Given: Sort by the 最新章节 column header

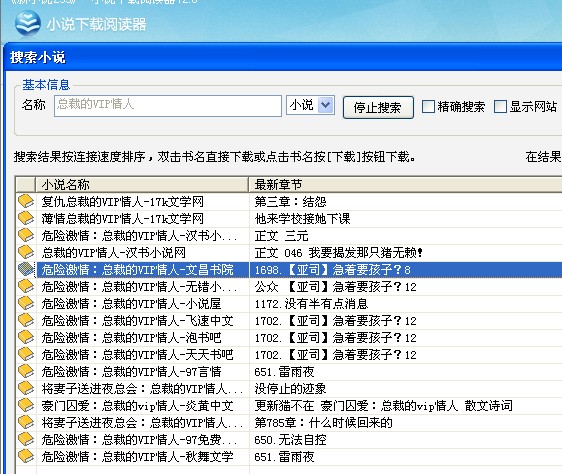Looking at the screenshot, I should click(405, 185).
